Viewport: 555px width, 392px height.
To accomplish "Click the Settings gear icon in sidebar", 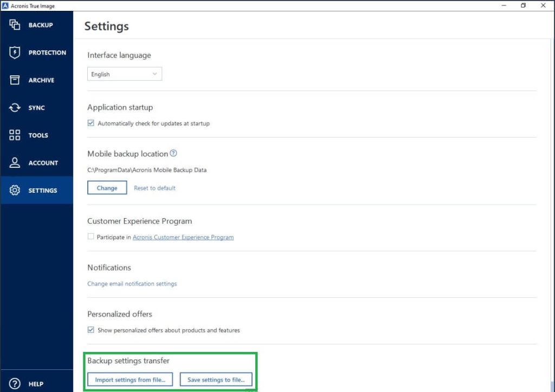I will [x=15, y=190].
